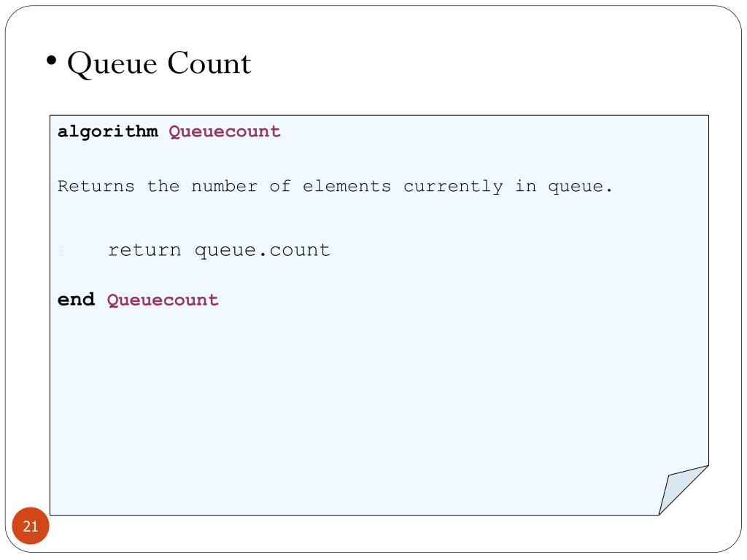
Task: Click the orange slide number 21 badge
Action: (31, 526)
